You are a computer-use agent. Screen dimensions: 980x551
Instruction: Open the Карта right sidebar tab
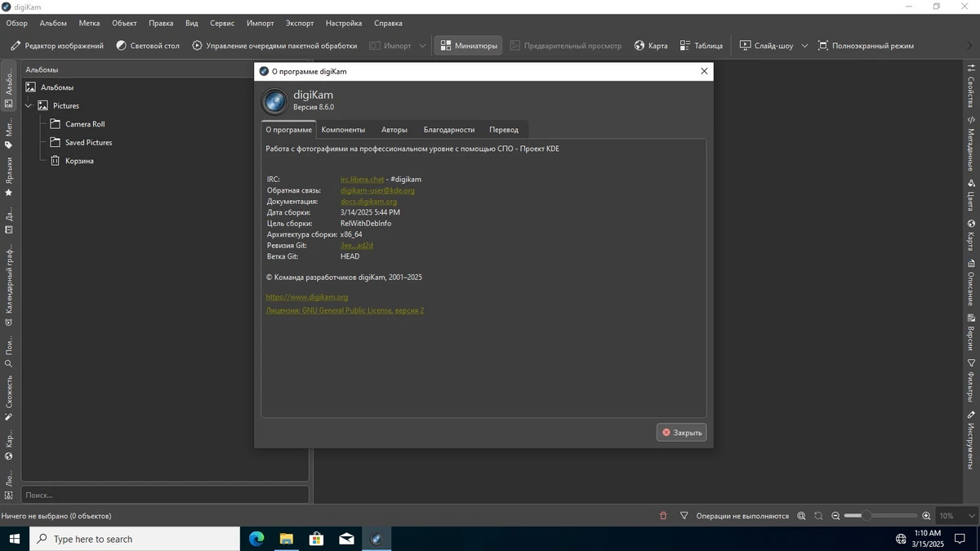pos(971,236)
